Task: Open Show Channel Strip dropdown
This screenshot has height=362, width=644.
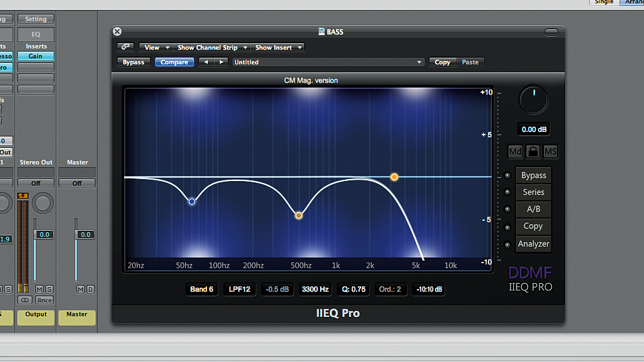Action: (212, 48)
